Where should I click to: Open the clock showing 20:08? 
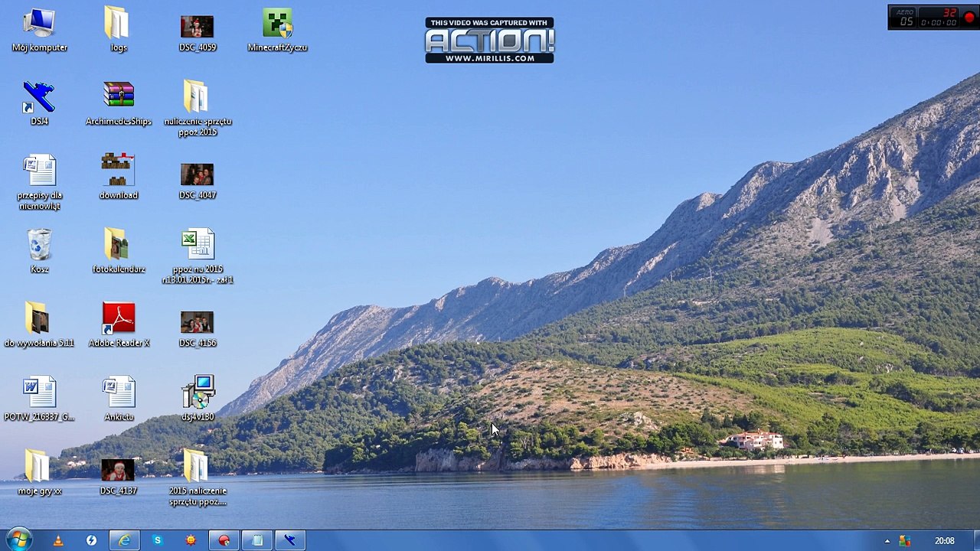tap(944, 541)
